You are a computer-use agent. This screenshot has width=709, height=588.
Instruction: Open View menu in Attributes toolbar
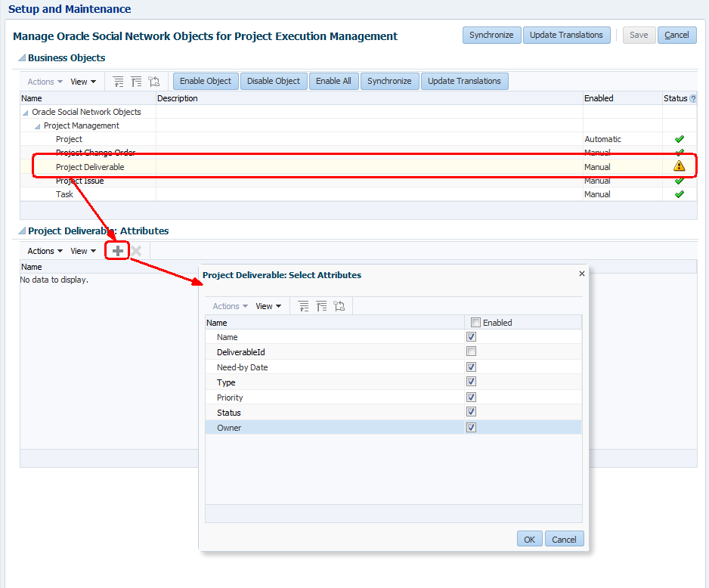(83, 251)
